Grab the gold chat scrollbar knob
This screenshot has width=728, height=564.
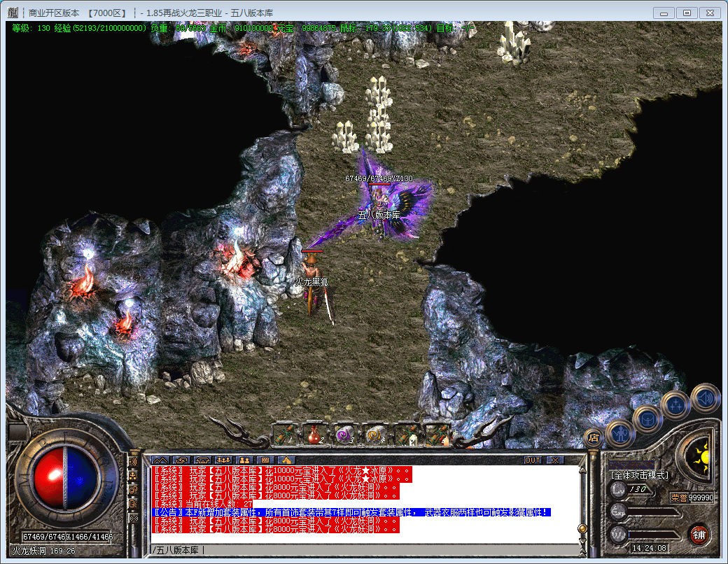582,528
